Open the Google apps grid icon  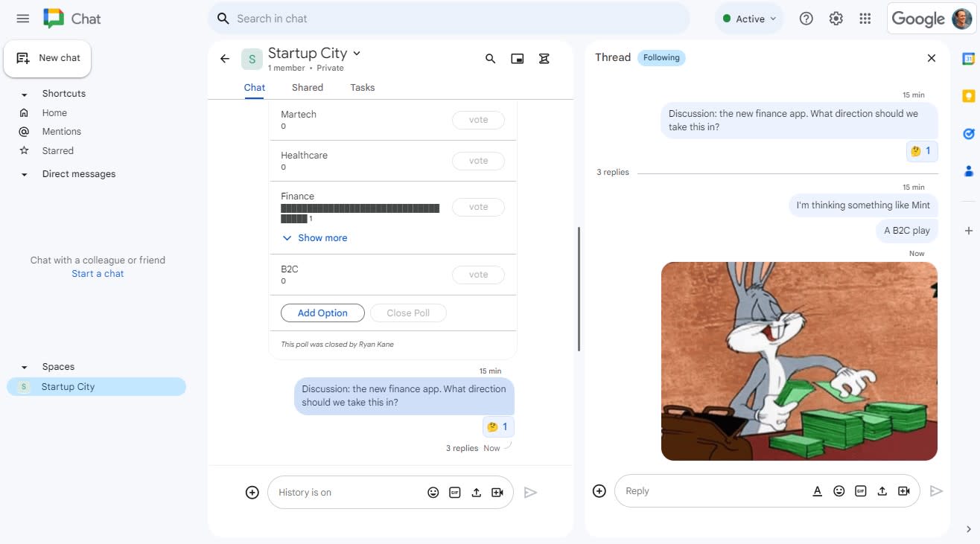(x=865, y=19)
